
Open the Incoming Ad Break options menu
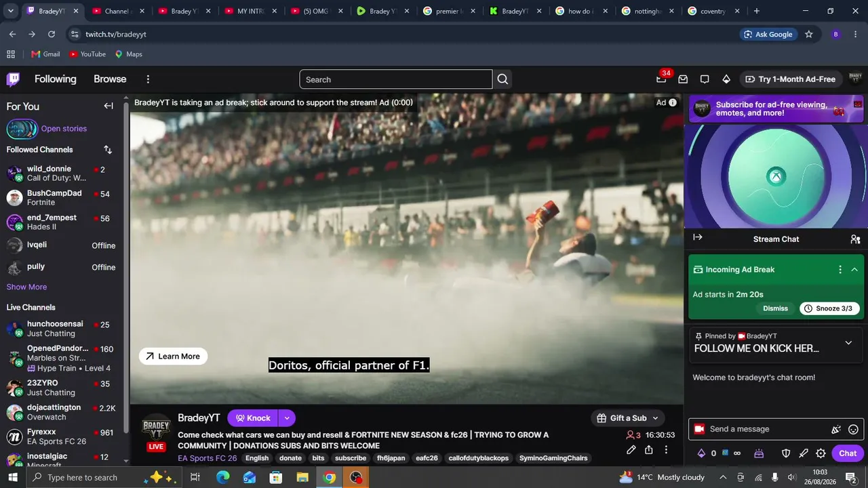(x=840, y=270)
